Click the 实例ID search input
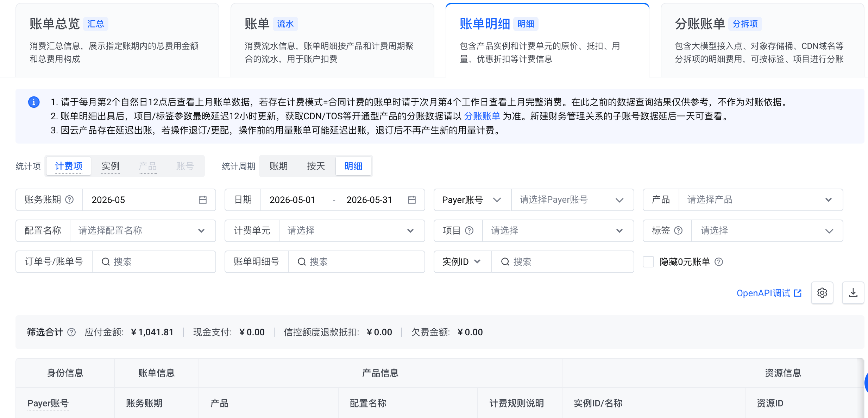Viewport: 868px width, 418px height. (562, 261)
